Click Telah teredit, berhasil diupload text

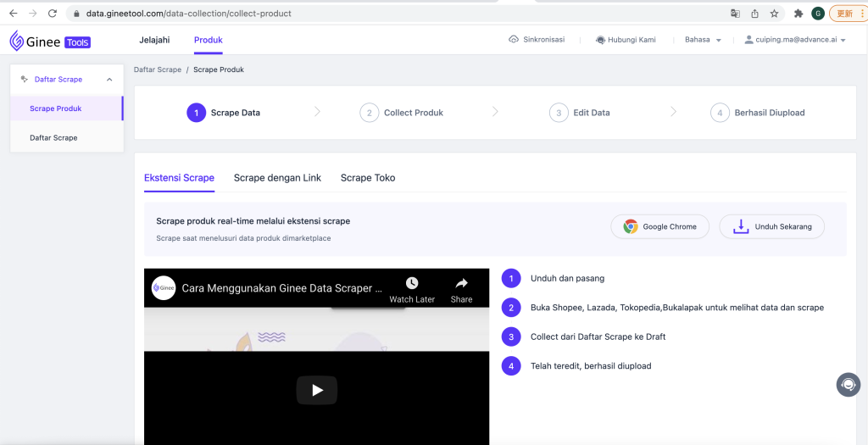pyautogui.click(x=591, y=366)
